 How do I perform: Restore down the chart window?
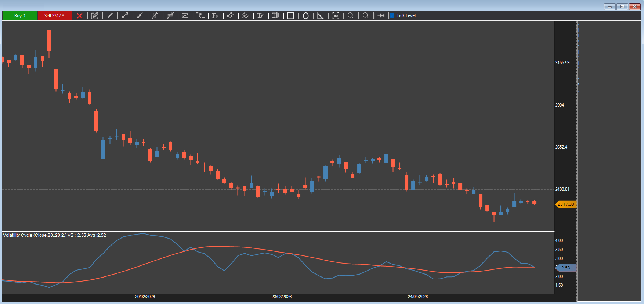coord(622,7)
